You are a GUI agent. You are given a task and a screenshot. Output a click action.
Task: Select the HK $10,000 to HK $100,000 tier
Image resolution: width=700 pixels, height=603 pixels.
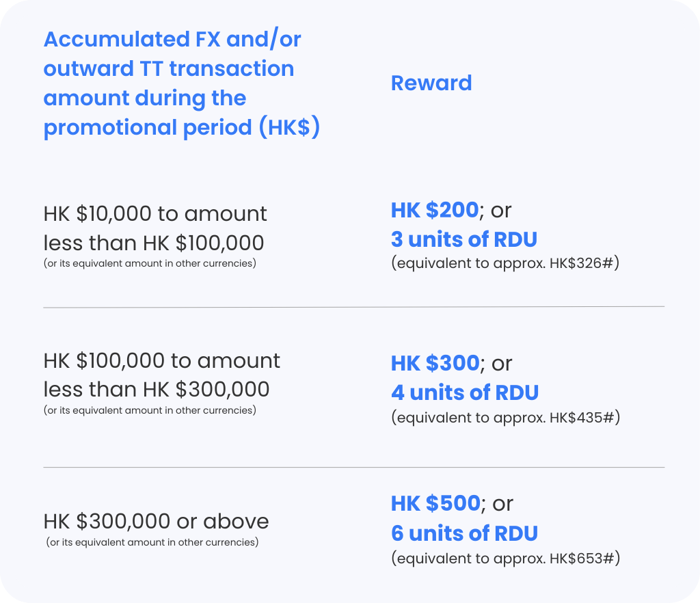click(155, 228)
